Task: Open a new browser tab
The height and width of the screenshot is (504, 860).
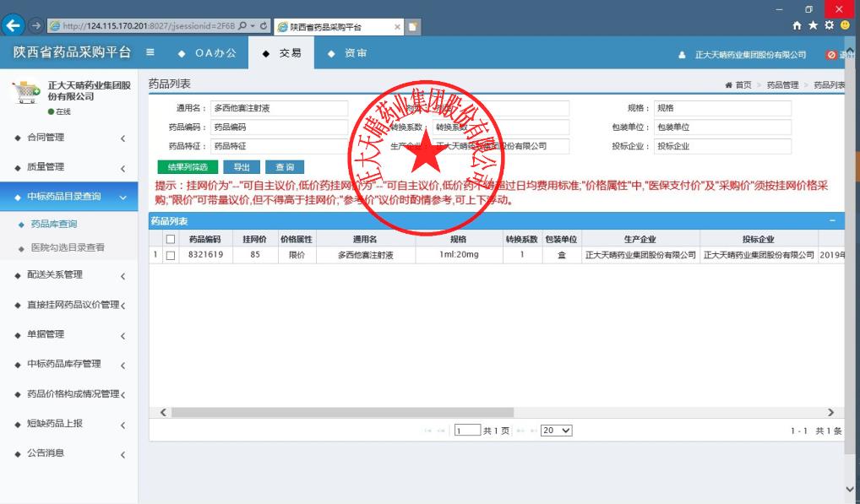Action: pos(413,26)
